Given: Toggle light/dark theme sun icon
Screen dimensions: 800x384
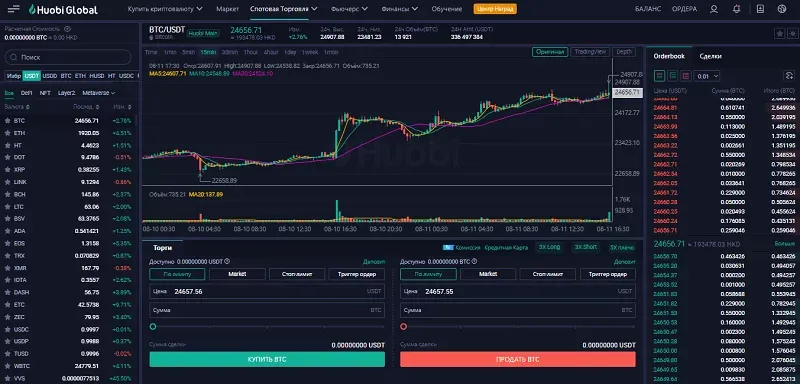Looking at the screenshot, I should pyautogui.click(x=792, y=33).
